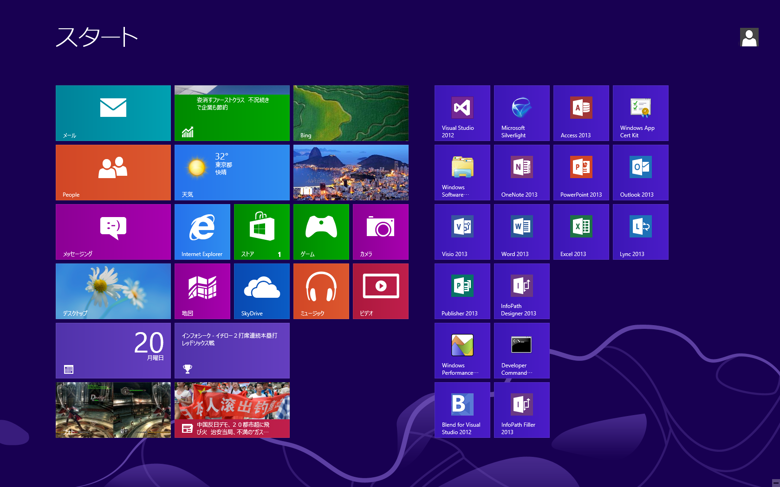This screenshot has width=780, height=487.
Task: Open the Mail tile
Action: coord(113,113)
